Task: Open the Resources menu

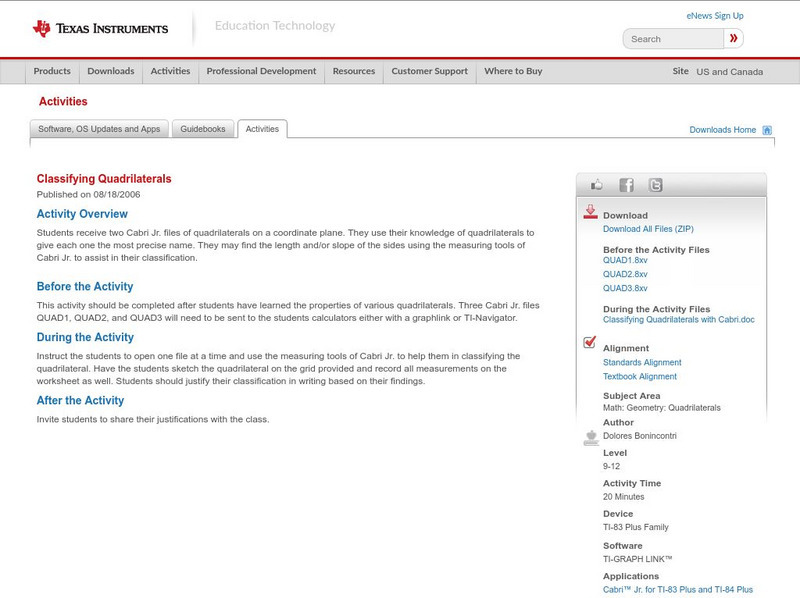Action: point(354,71)
